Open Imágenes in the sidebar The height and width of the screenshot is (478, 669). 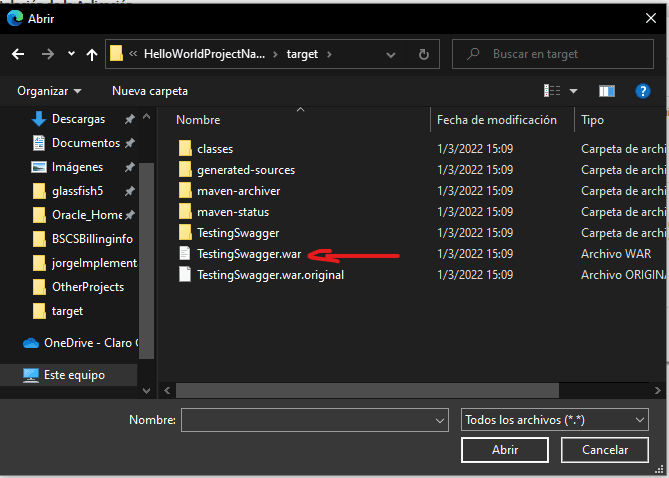[x=77, y=167]
